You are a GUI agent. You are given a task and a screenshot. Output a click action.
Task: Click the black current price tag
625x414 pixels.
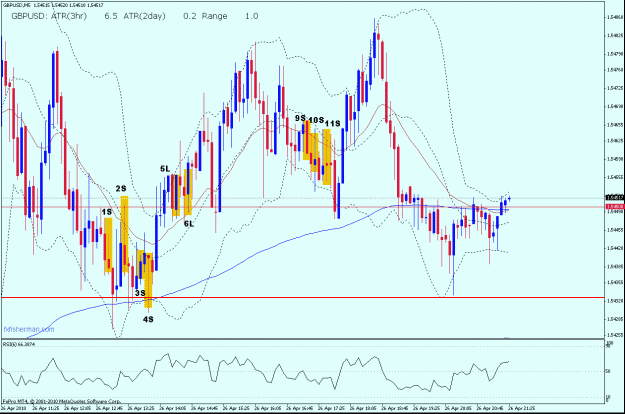tap(614, 198)
